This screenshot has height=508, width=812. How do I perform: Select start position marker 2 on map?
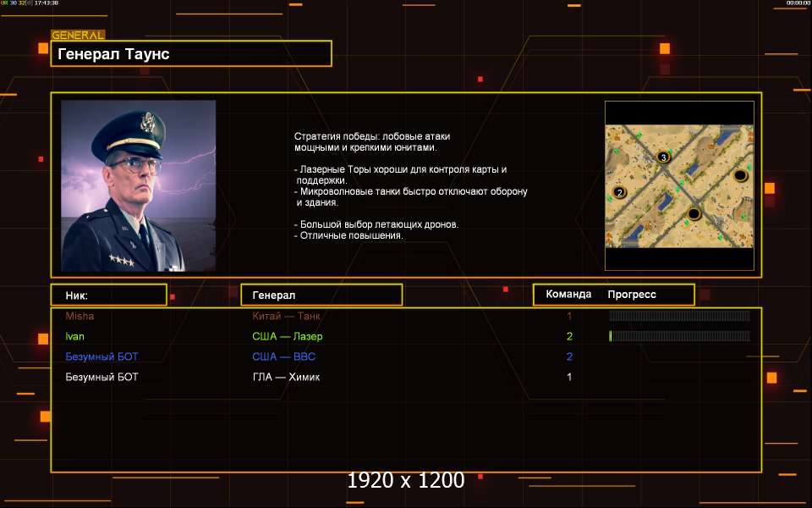[x=619, y=192]
